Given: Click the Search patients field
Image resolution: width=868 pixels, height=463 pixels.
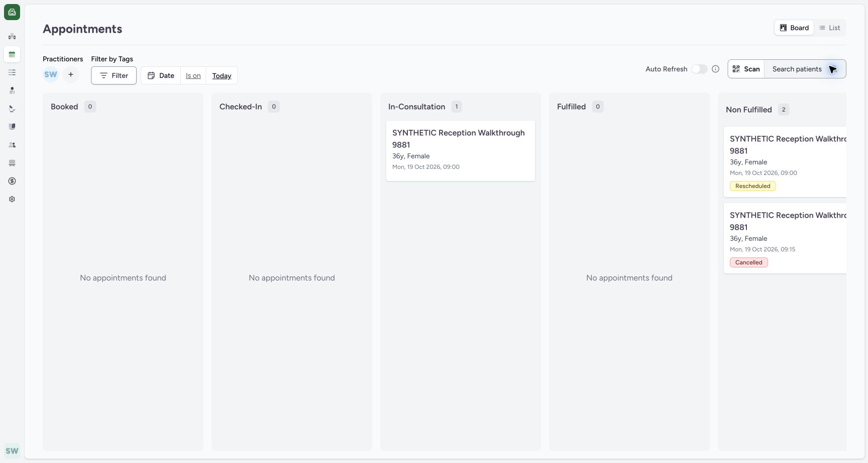Looking at the screenshot, I should click(805, 69).
